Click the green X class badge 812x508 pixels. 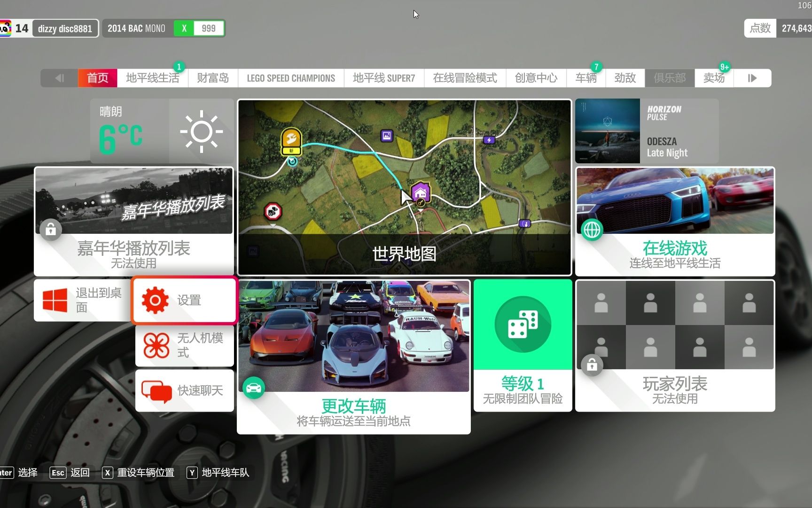tap(184, 28)
